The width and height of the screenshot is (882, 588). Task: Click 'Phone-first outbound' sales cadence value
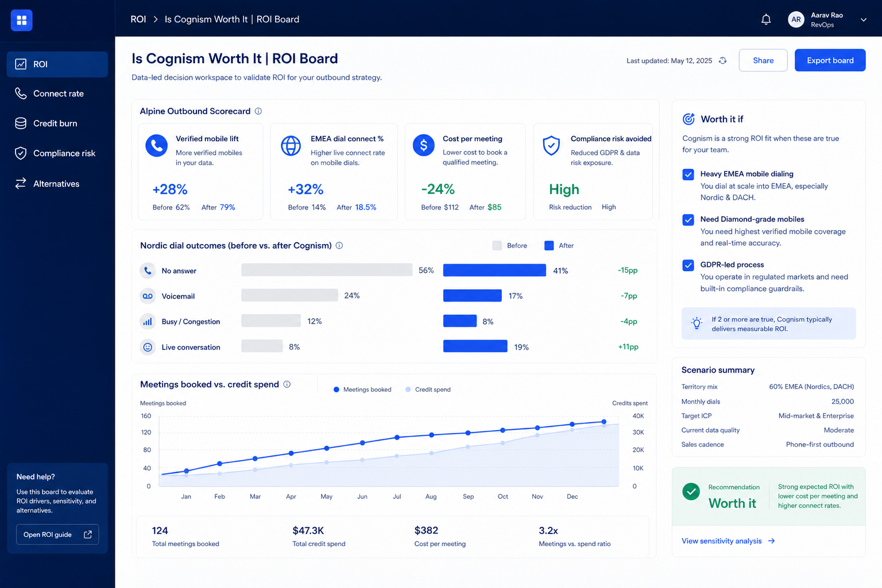(820, 445)
